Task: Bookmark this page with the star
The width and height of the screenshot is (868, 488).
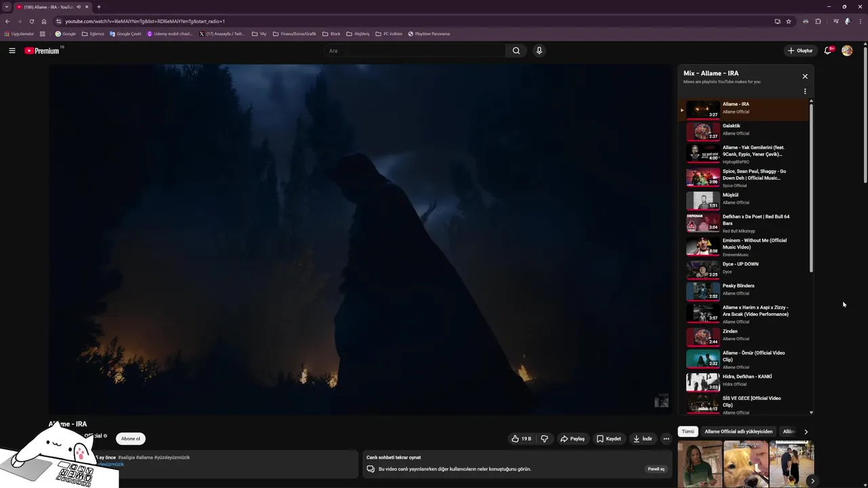Action: click(789, 21)
